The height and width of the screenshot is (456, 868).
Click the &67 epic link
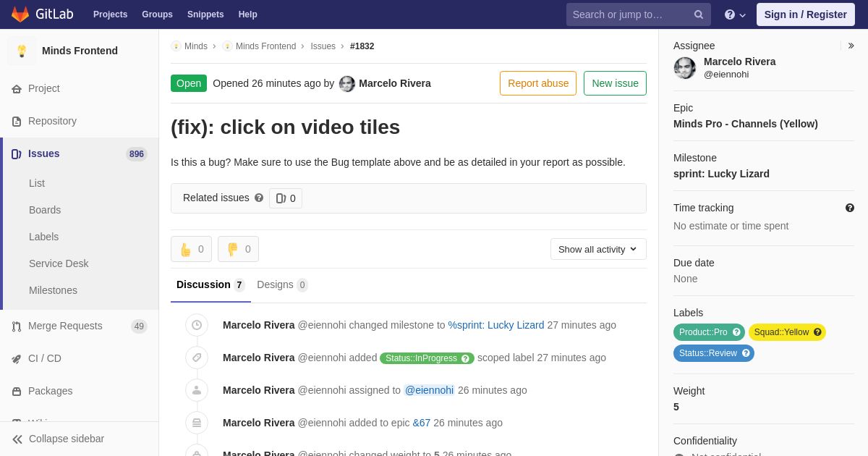[422, 423]
